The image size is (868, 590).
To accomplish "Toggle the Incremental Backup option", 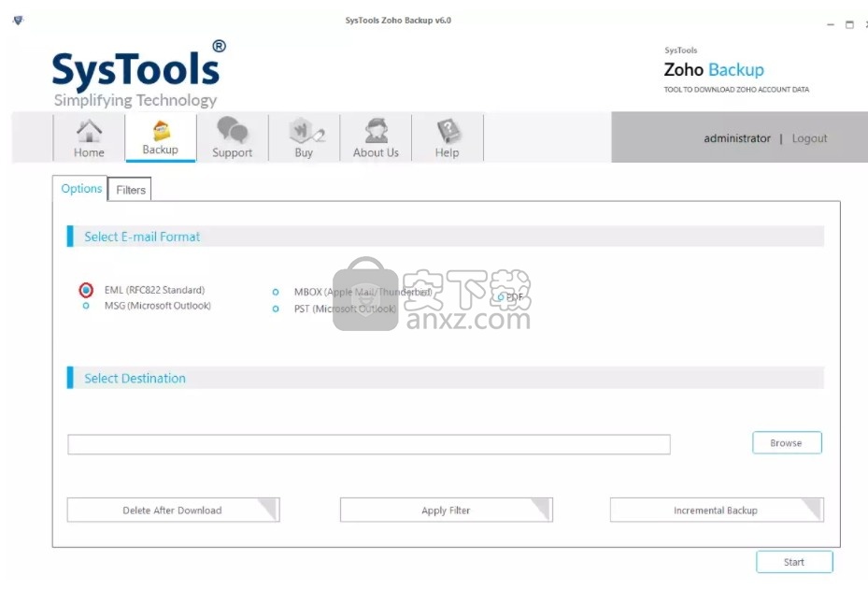I will point(717,510).
